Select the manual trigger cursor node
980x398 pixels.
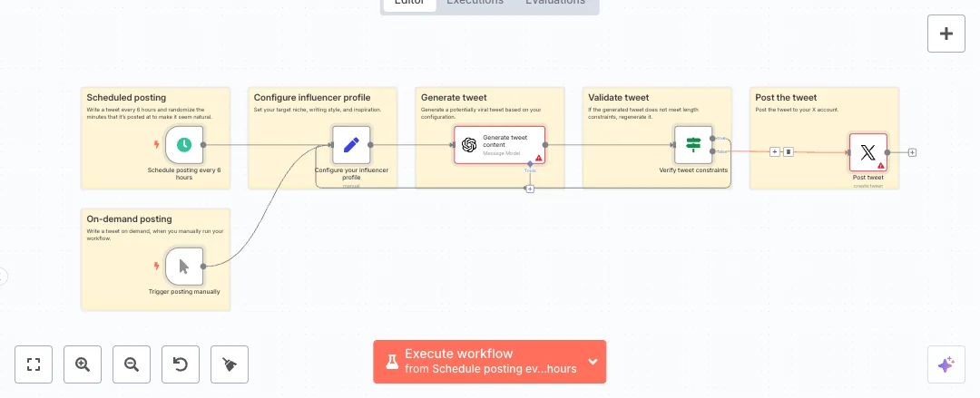pyautogui.click(x=184, y=266)
